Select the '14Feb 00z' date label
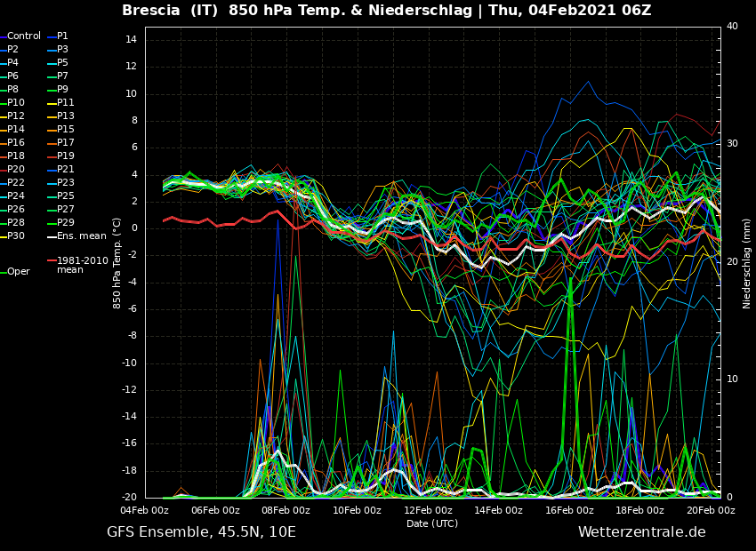Viewport: 756px width, 551px height. pos(499,510)
